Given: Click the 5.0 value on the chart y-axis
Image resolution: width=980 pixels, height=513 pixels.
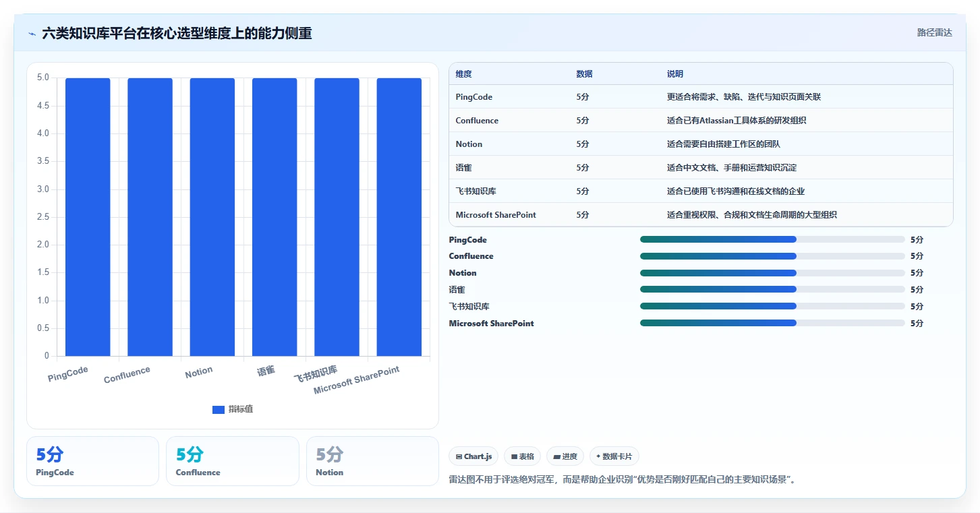Looking at the screenshot, I should 43,78.
